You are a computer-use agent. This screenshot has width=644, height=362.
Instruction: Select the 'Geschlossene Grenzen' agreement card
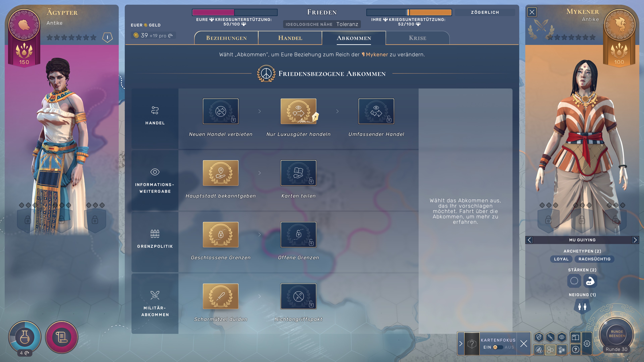[x=221, y=235]
